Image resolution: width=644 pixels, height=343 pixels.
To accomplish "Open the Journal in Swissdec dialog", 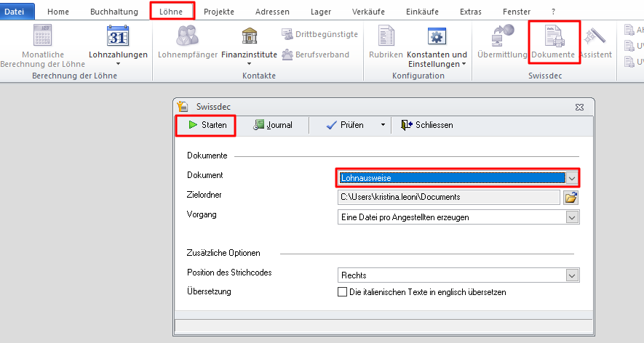I will (x=273, y=125).
